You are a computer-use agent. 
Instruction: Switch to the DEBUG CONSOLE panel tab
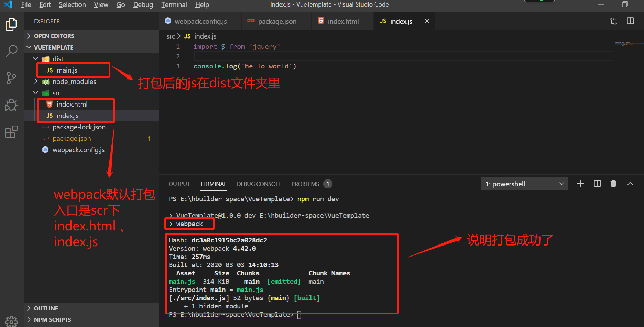pos(259,184)
